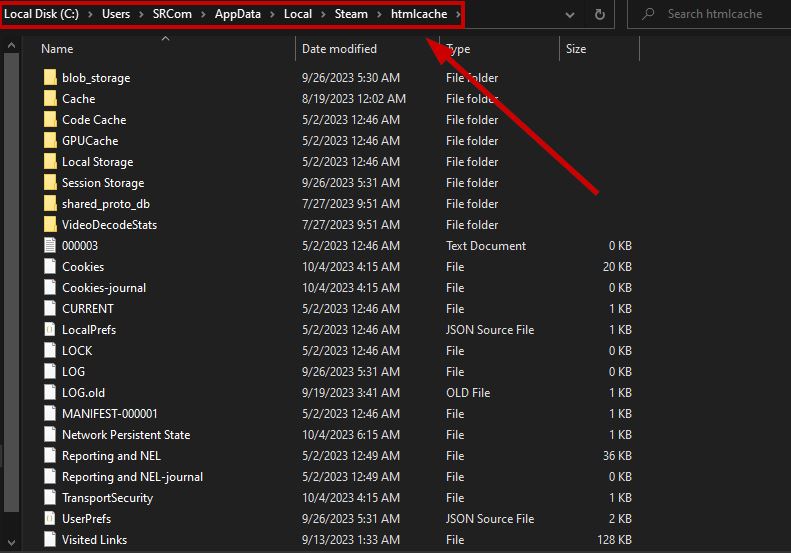The width and height of the screenshot is (791, 553).
Task: Expand the chevron after Steam in path
Action: pyautogui.click(x=380, y=14)
